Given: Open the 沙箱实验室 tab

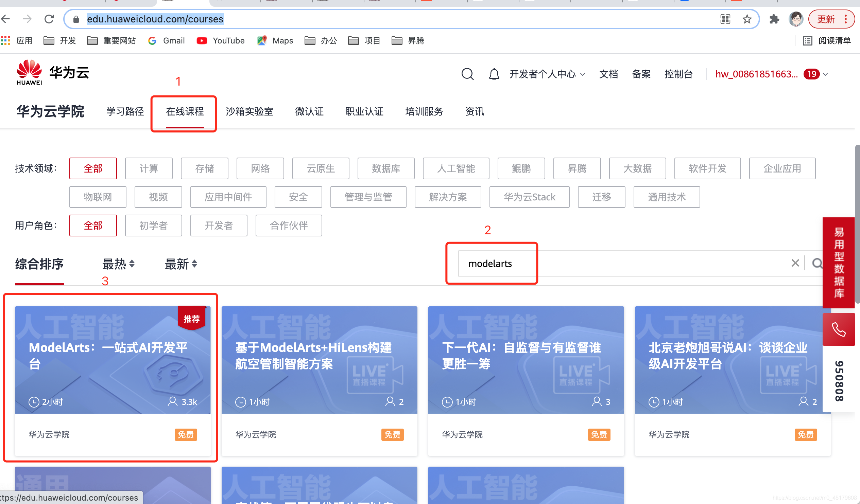Looking at the screenshot, I should coord(249,111).
